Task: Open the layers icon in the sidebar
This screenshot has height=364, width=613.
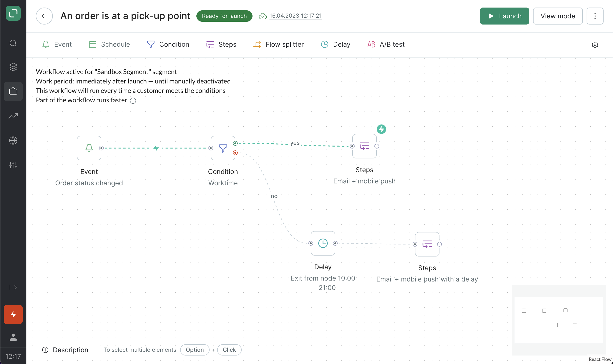Action: [x=13, y=67]
